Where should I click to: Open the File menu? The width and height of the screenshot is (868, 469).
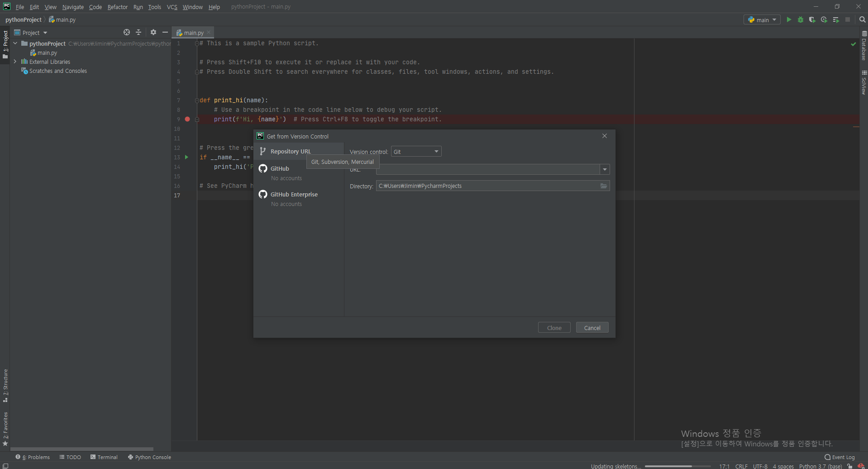tap(20, 7)
